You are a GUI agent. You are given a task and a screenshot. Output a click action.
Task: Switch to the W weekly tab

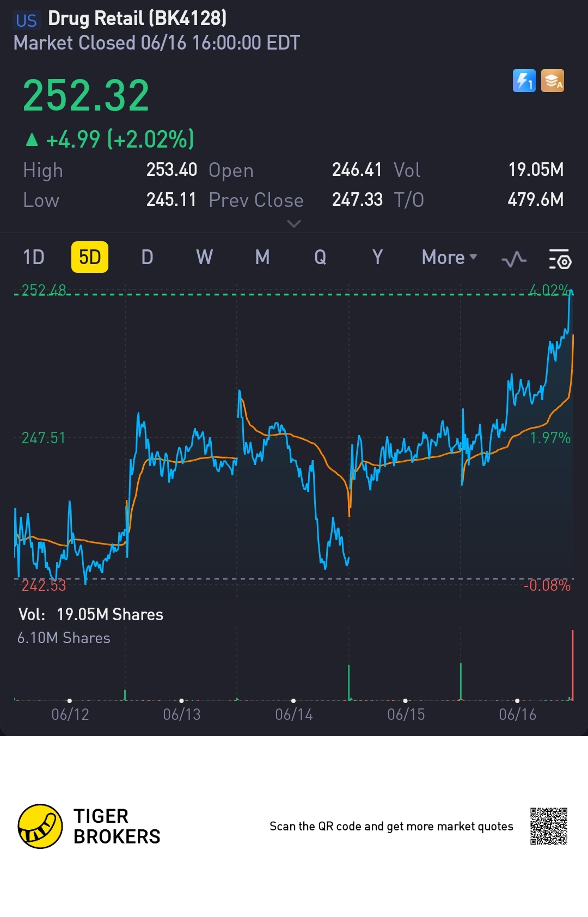[205, 257]
